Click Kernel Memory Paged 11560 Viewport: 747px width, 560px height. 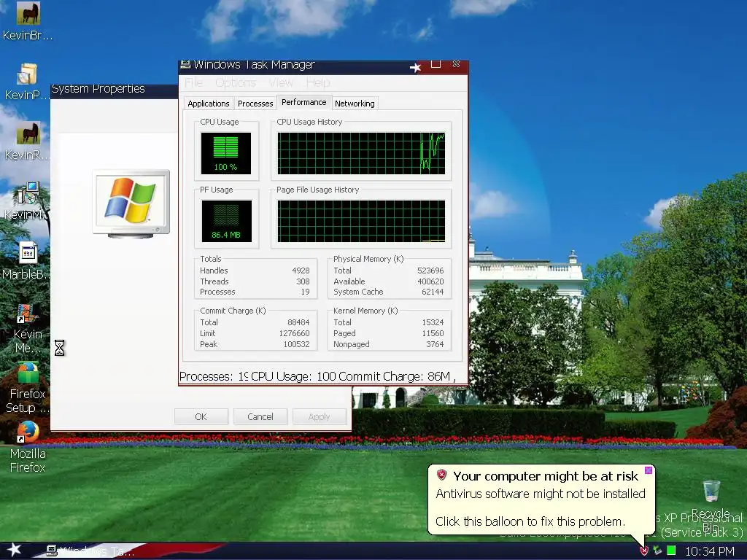[433, 333]
